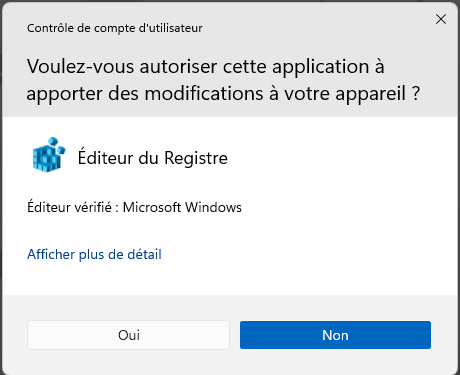
Task: Click the gray footer area below buttons
Action: (230, 362)
